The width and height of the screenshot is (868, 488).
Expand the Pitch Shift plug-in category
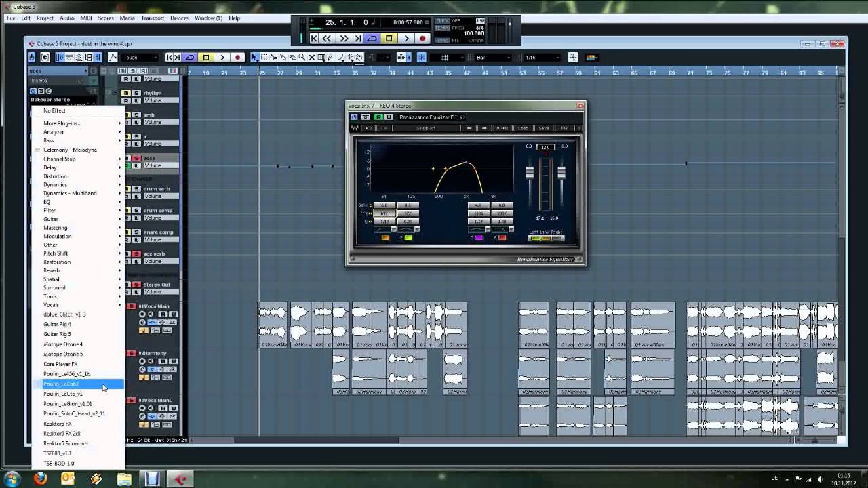77,253
